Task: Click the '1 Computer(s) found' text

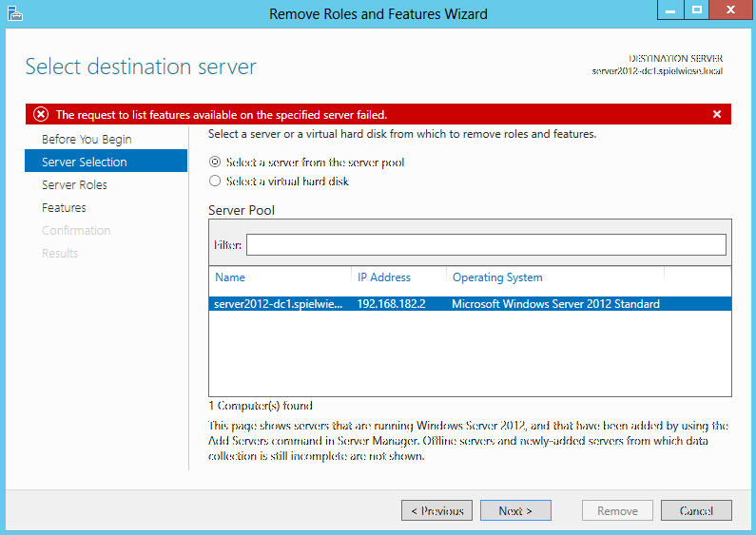Action: 261,406
